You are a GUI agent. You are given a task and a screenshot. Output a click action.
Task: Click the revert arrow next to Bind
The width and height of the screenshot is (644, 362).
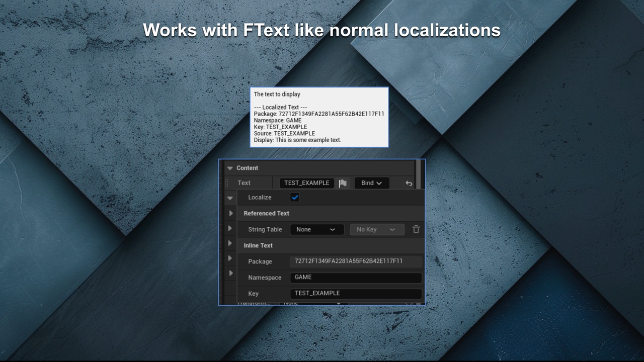coord(409,183)
